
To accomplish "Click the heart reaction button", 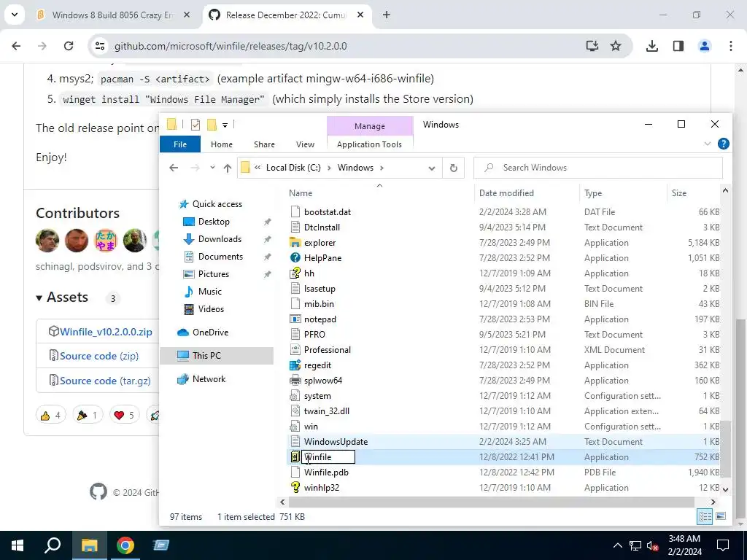I will tap(124, 415).
